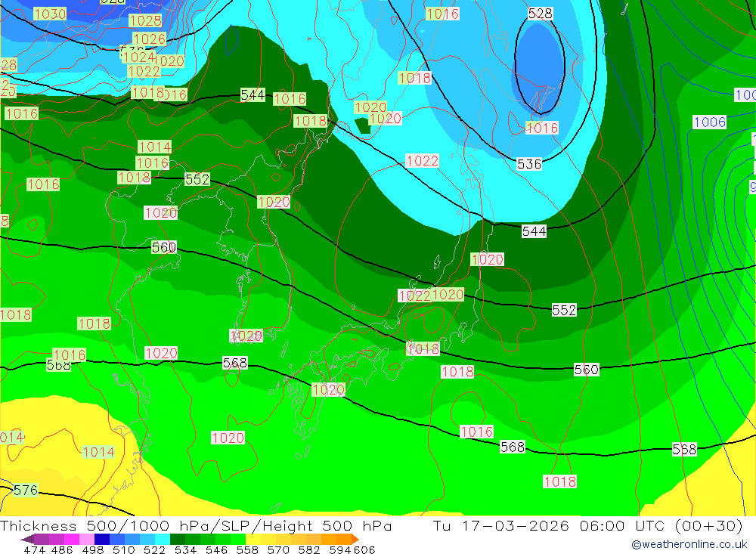This screenshot has height=554, width=756.
Task: Click the "528" label above closed low
Action: click(540, 14)
